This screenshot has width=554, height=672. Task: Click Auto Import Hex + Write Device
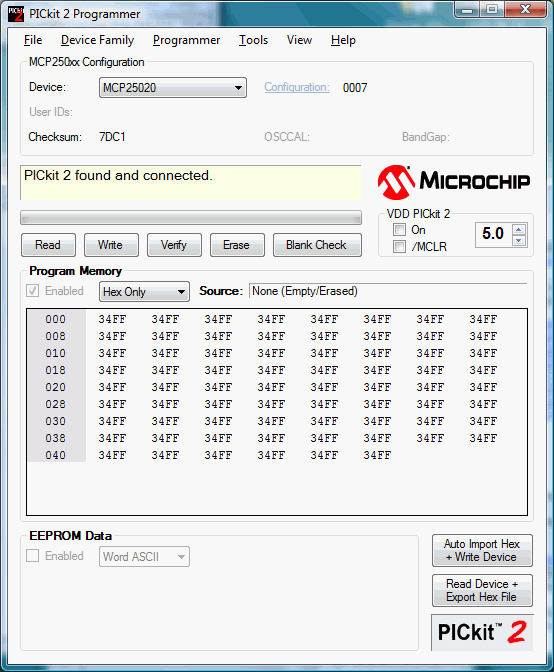482,550
